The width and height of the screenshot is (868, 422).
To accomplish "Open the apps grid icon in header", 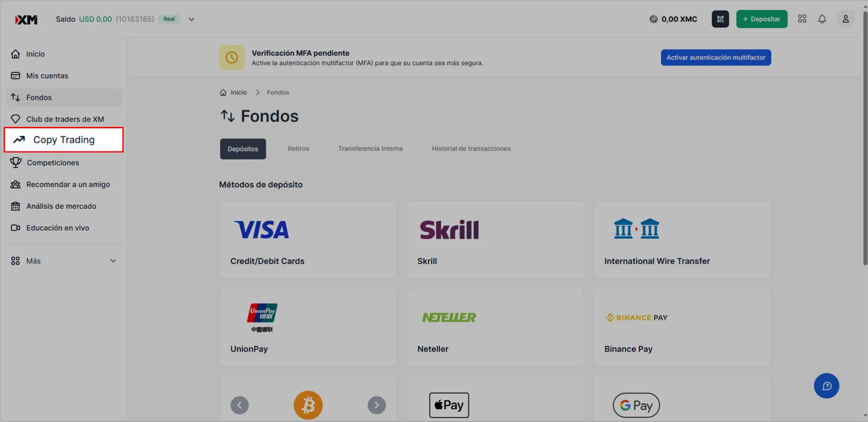I will pyautogui.click(x=802, y=19).
